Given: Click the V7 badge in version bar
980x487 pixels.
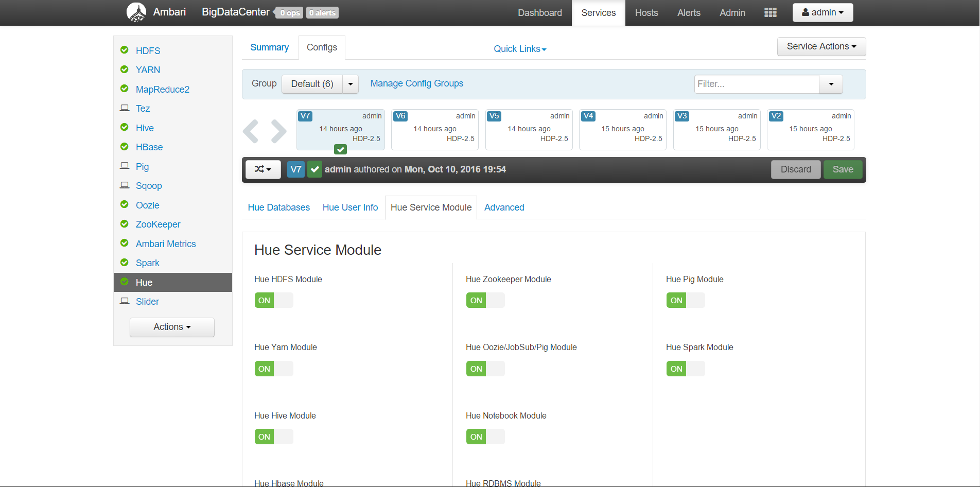Looking at the screenshot, I should coord(296,169).
